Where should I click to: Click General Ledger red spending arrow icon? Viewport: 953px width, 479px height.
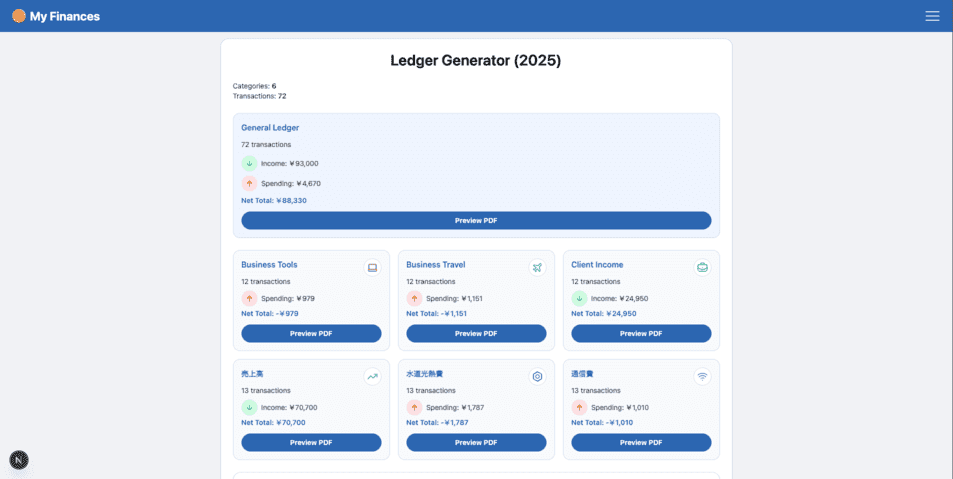[x=250, y=184]
